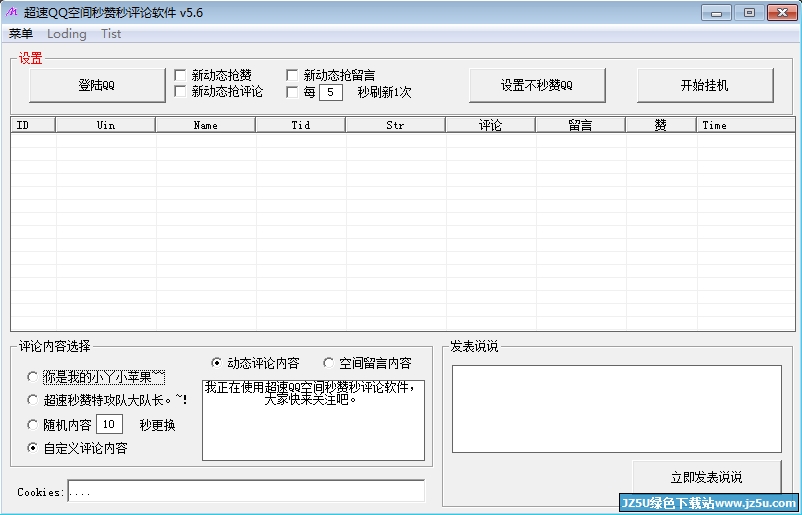
Task: Sort by the Tid column header
Action: coord(301,125)
